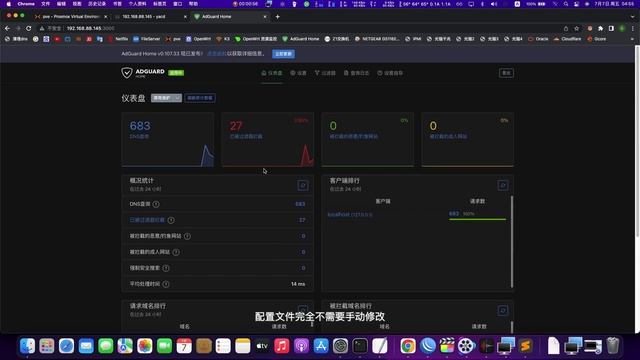The width and height of the screenshot is (640, 360).
Task: Switch to the 192.168.88.145 yacd tab
Action: pos(148,17)
